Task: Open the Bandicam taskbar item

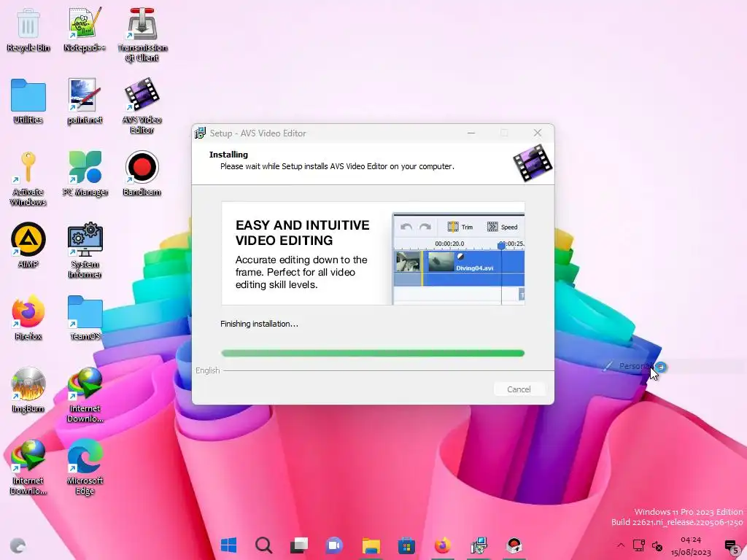Action: (514, 545)
